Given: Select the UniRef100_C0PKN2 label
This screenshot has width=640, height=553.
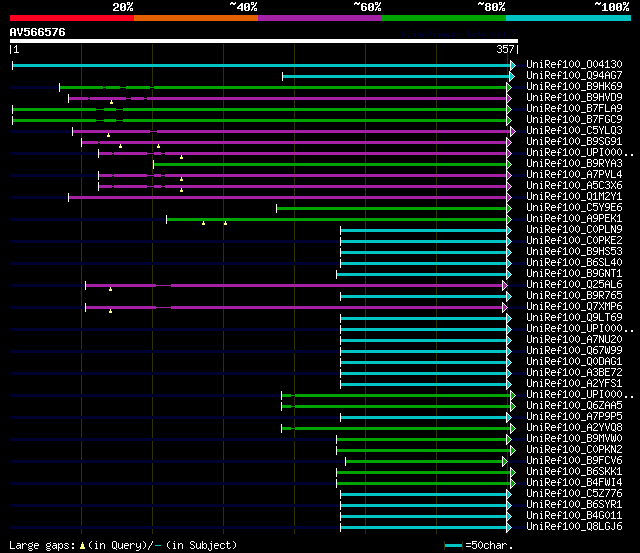Looking at the screenshot, I should (x=574, y=450).
